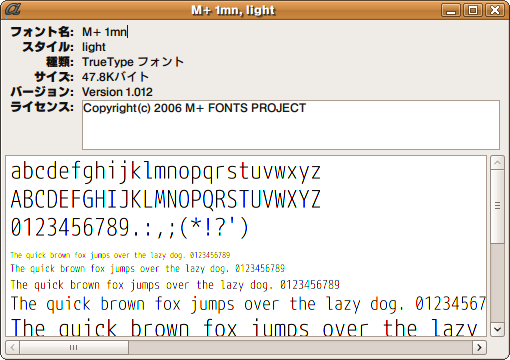Click the 'TrueType フォント' type value

(133, 62)
